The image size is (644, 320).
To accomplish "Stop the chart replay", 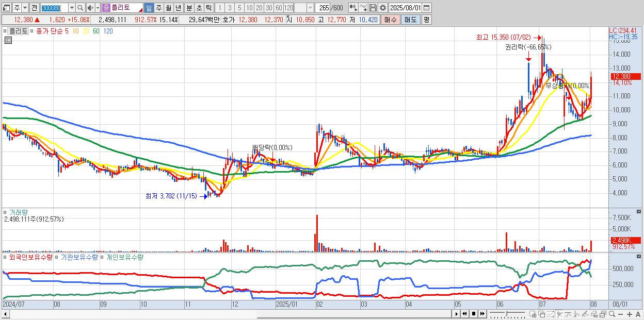I will pos(473,314).
